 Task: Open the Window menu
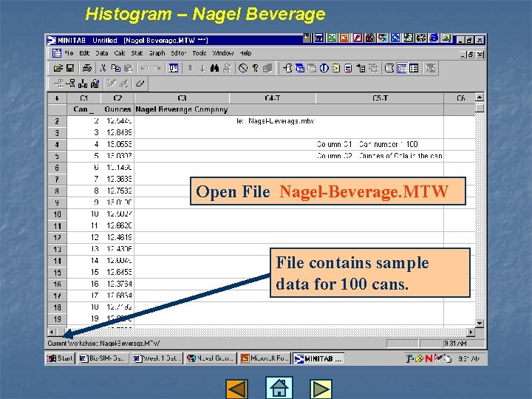[223, 53]
